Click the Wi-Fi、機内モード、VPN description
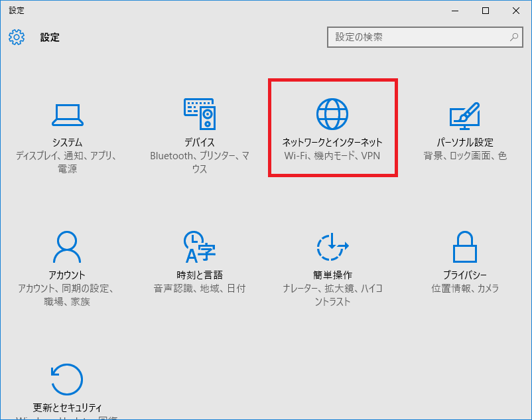The image size is (532, 420). [x=332, y=156]
